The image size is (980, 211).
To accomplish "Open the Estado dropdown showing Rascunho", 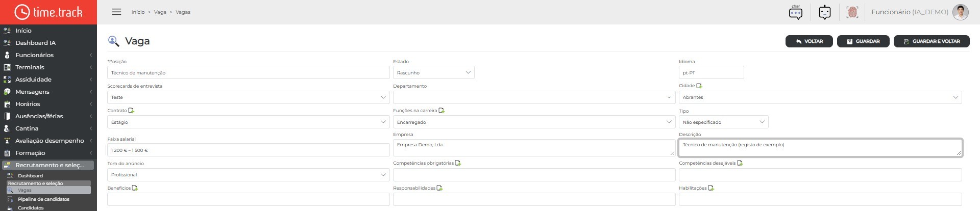I will pos(433,72).
